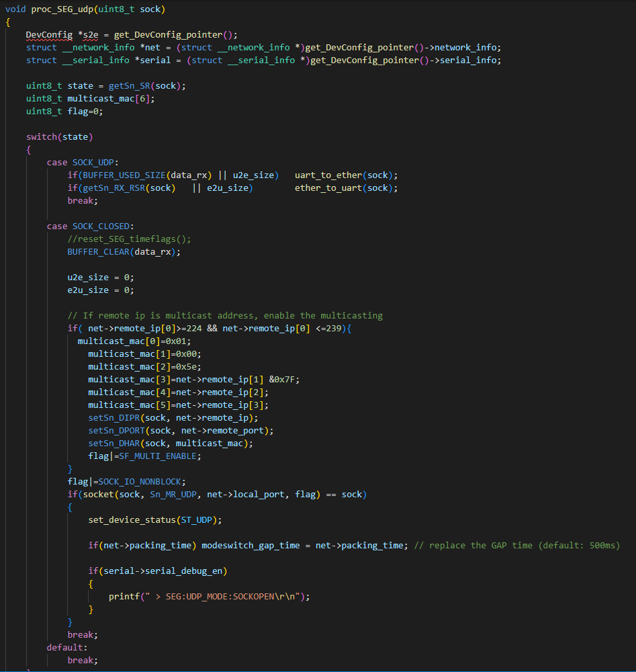This screenshot has width=636, height=672.
Task: Click the setSn_DHAR call
Action: point(171,444)
